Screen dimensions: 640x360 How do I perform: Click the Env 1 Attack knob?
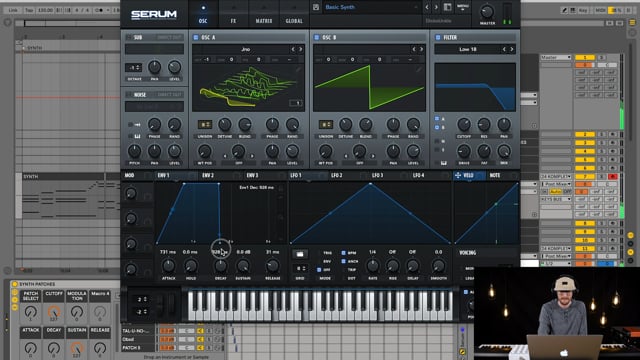168,266
